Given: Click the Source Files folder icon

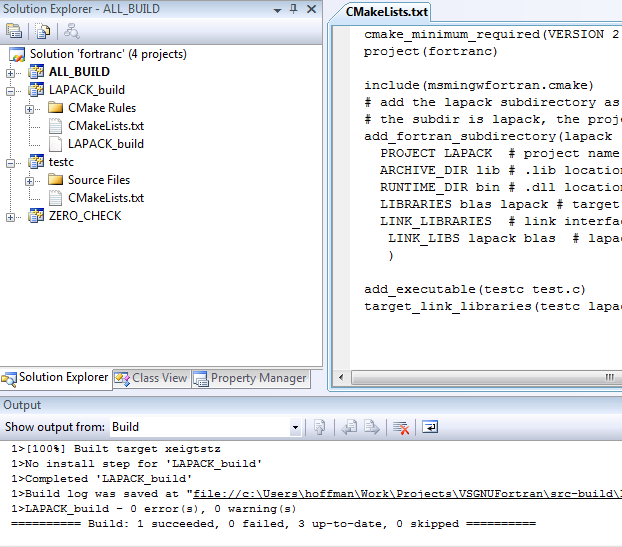Looking at the screenshot, I should click(56, 180).
